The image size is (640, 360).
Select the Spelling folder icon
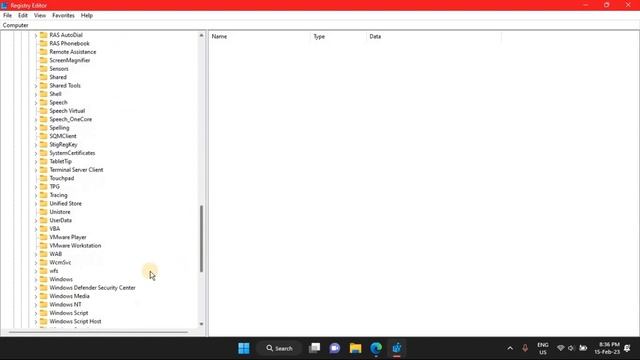click(44, 128)
